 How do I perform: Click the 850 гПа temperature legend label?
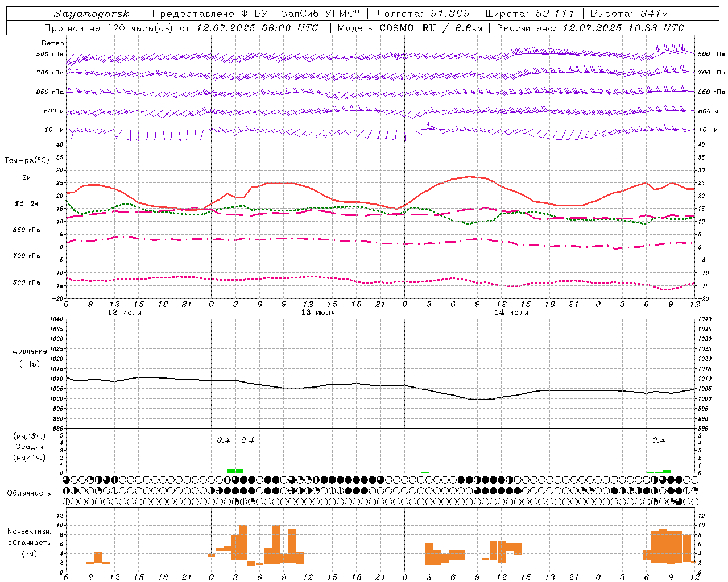click(x=27, y=230)
